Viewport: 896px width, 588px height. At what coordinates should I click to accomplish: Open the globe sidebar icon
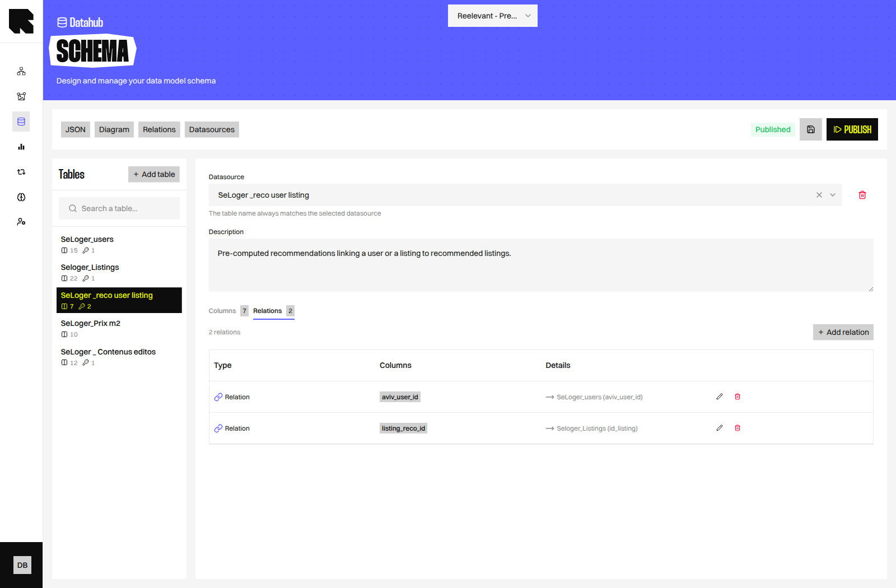click(x=21, y=197)
